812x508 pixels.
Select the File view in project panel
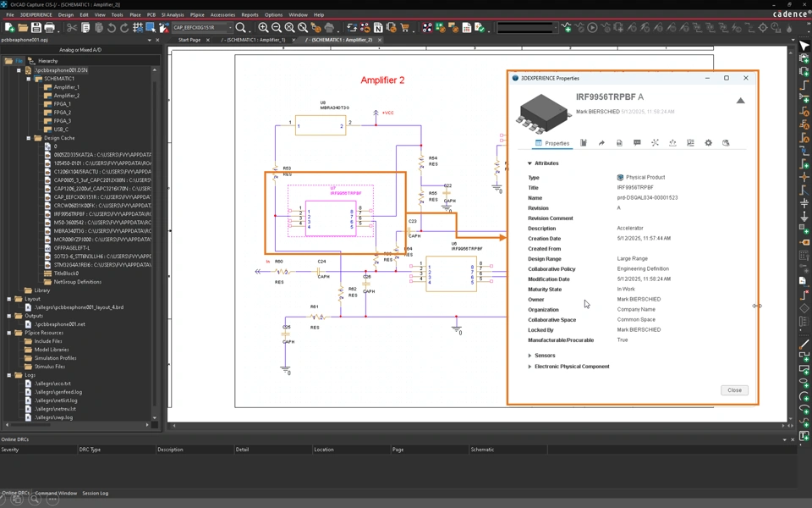[14, 61]
